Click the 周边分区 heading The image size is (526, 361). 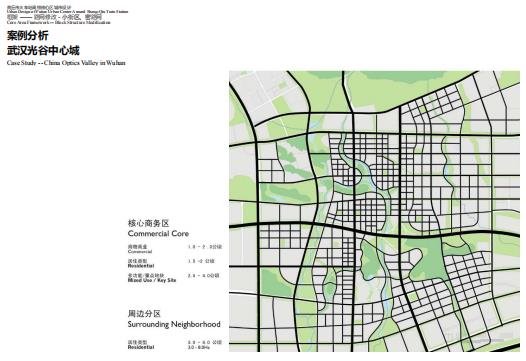(x=144, y=314)
